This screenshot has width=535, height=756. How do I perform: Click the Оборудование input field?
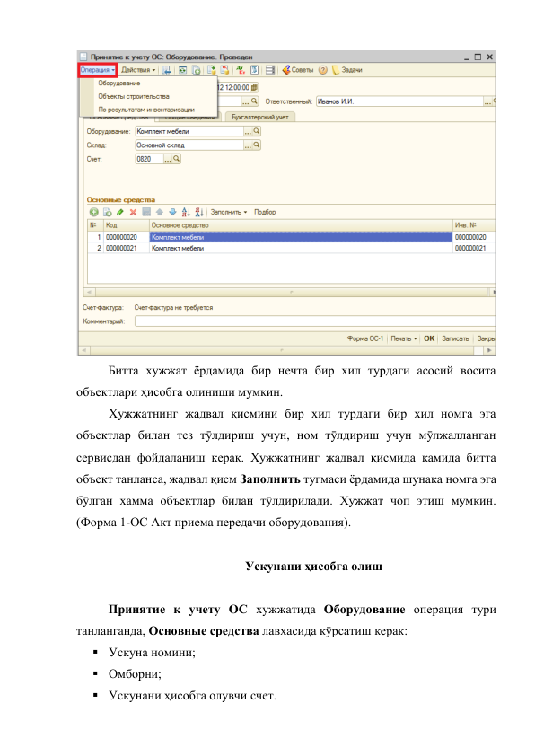tap(189, 131)
